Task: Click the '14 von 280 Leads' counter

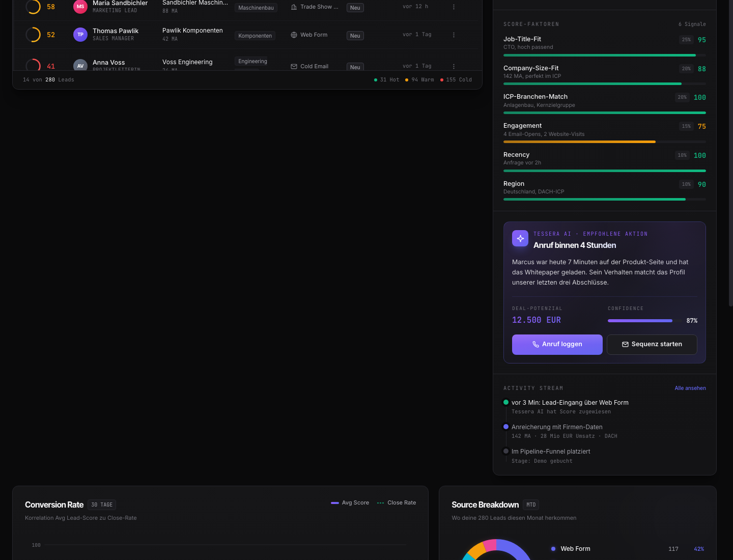Action: (48, 80)
